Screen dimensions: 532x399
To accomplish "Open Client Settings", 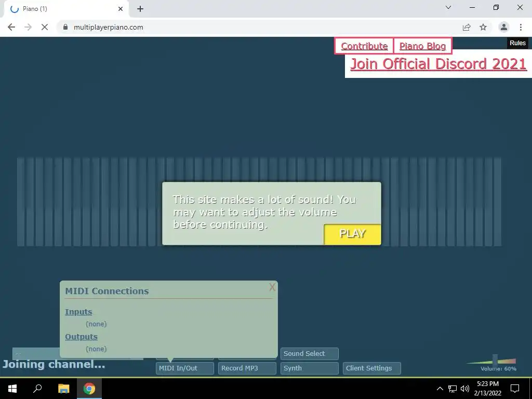I will [x=372, y=368].
